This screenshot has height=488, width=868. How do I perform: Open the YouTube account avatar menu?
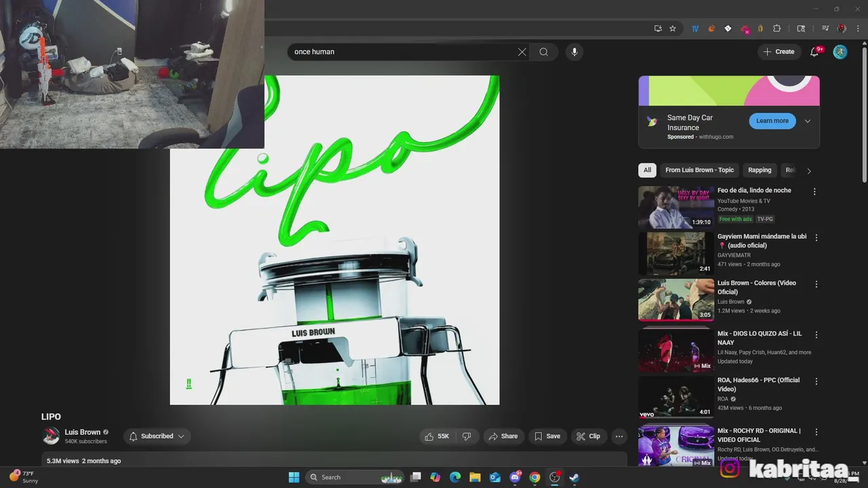coord(840,52)
